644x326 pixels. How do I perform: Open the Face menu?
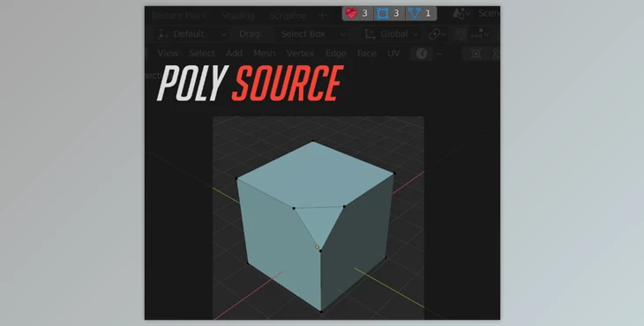click(366, 54)
